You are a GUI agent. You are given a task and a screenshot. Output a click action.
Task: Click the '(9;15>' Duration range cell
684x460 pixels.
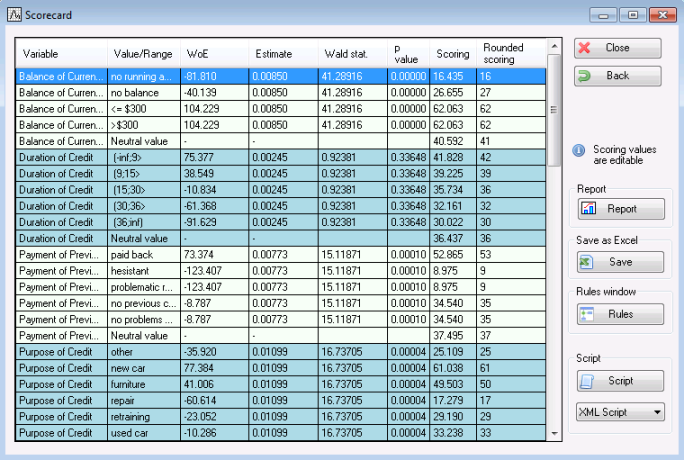(144, 174)
